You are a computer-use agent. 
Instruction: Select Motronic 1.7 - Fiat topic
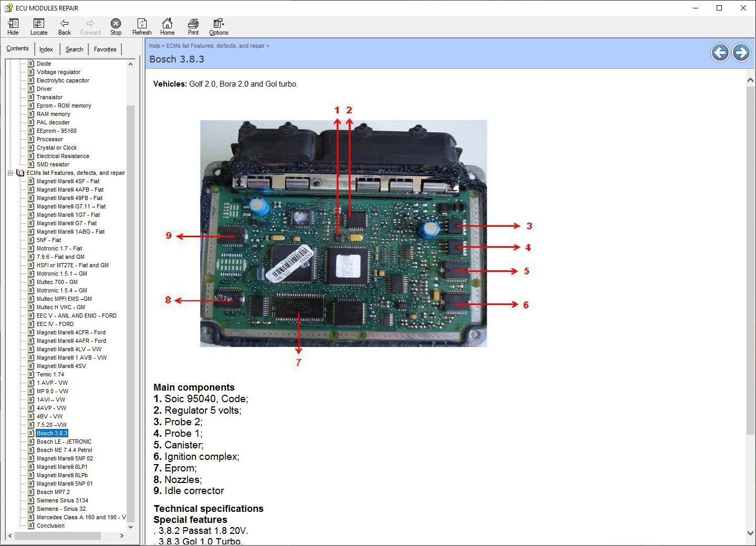[59, 248]
